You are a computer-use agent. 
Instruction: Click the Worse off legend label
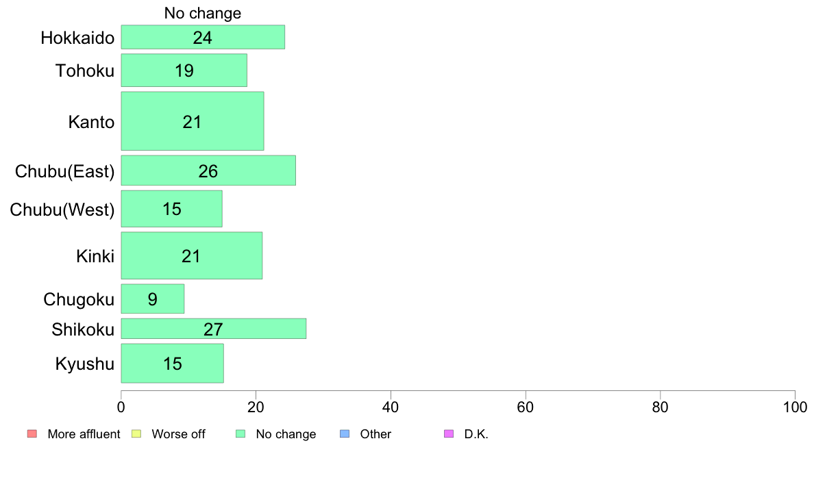click(x=178, y=434)
